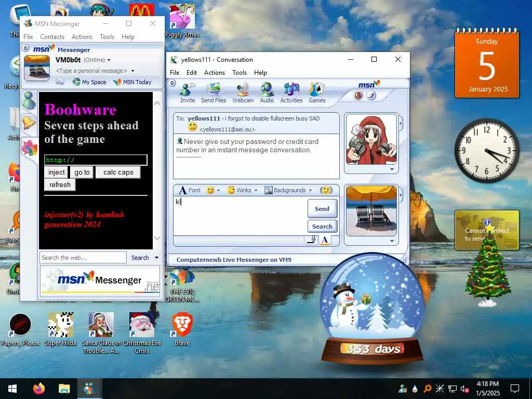This screenshot has width=532, height=399.
Task: Click the contact's anime display picture
Action: pos(371,139)
